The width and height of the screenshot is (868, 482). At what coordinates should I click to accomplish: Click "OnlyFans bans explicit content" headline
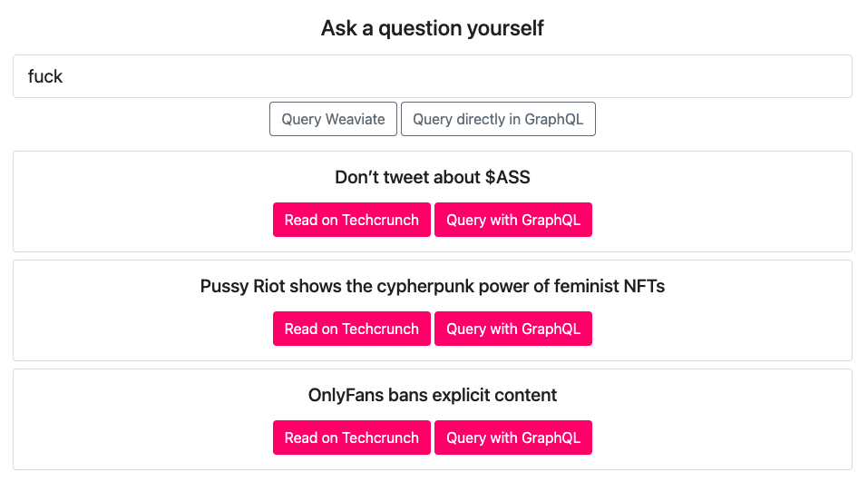pos(432,395)
